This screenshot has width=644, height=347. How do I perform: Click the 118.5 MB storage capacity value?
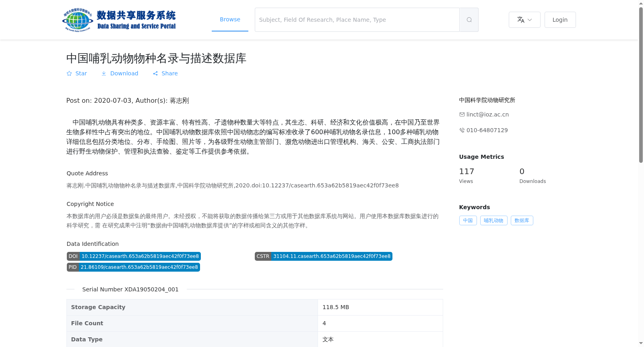(336, 307)
